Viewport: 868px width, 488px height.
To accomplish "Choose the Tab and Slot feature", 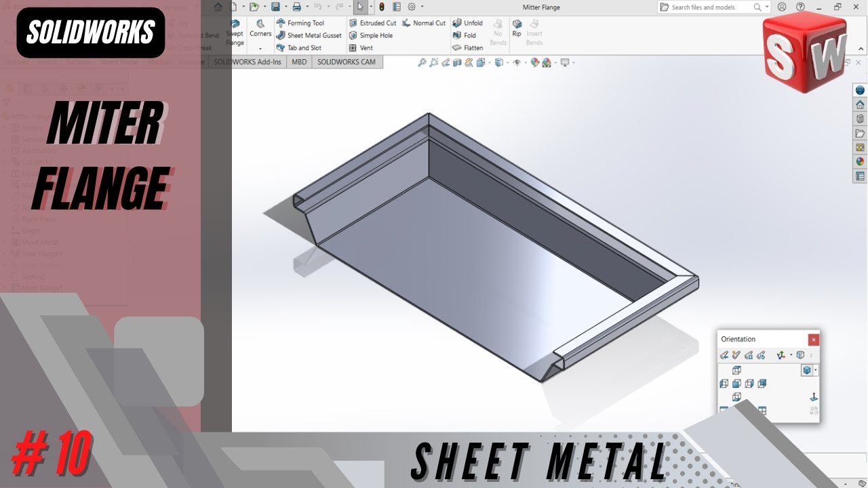I will (298, 48).
